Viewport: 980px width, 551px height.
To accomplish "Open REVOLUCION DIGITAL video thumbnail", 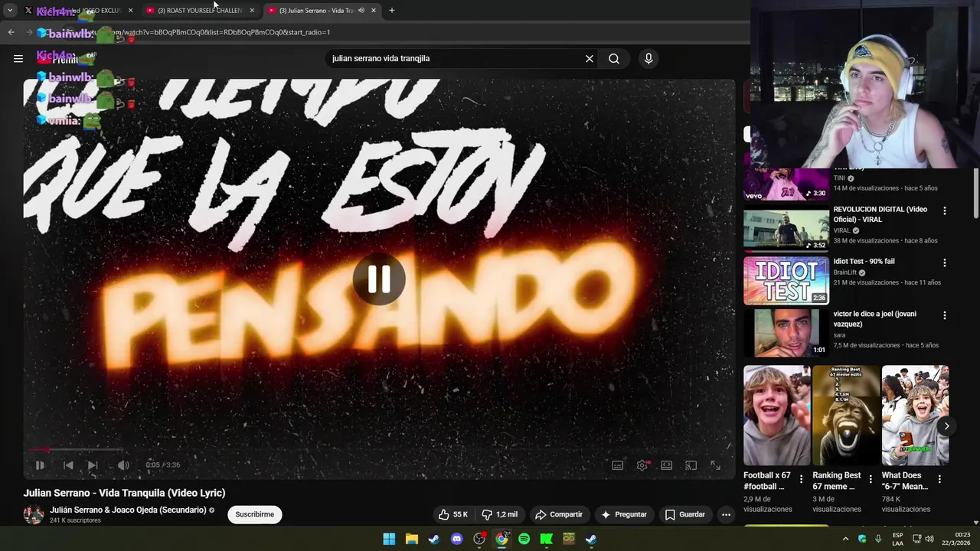I will pyautogui.click(x=786, y=230).
